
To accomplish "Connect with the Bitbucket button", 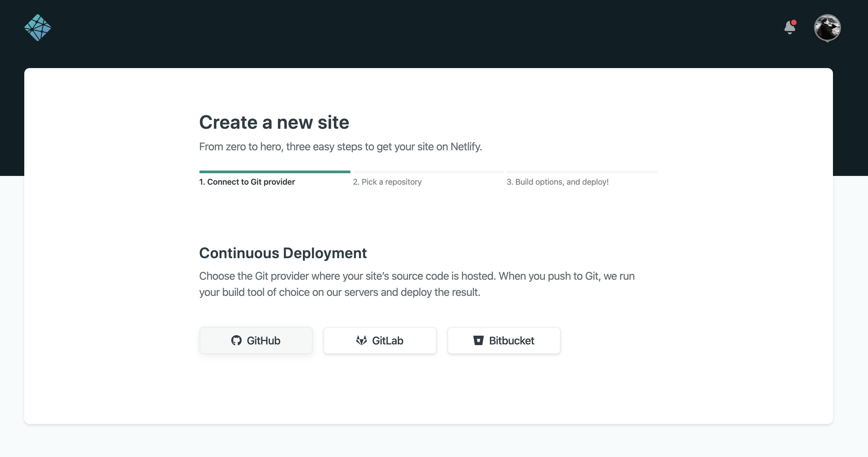I will [x=504, y=340].
